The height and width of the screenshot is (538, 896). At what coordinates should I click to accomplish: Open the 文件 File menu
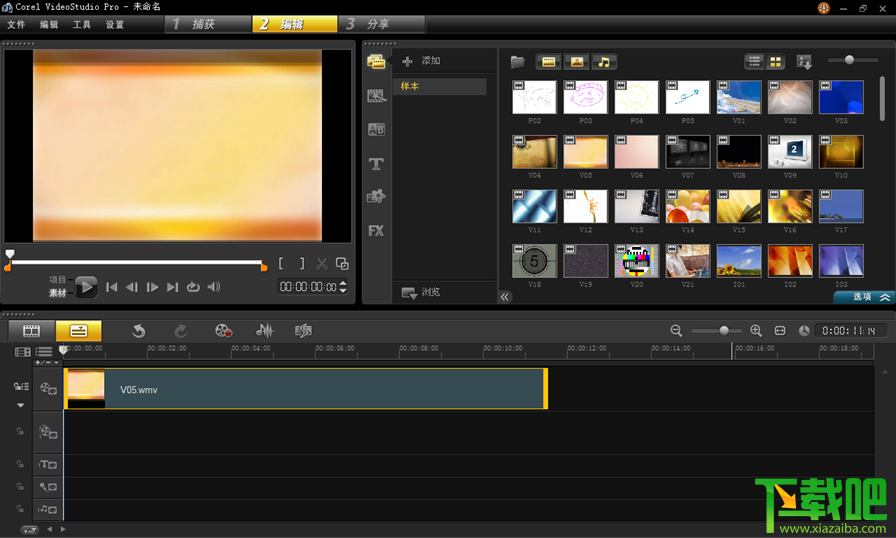click(x=16, y=24)
